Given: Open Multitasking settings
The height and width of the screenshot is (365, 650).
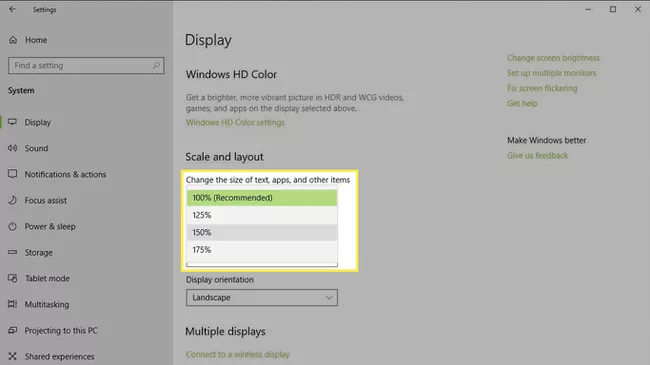Looking at the screenshot, I should [47, 304].
